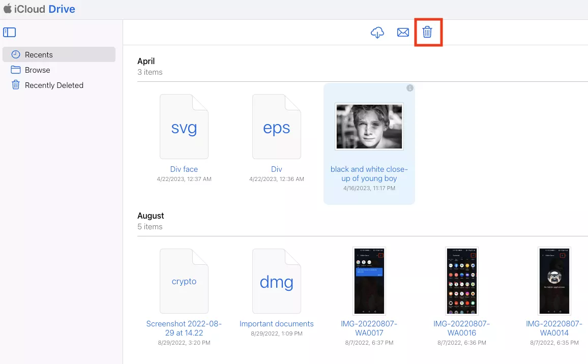The image size is (588, 364).
Task: Click the iCloud Drive title logo
Action: click(x=39, y=9)
